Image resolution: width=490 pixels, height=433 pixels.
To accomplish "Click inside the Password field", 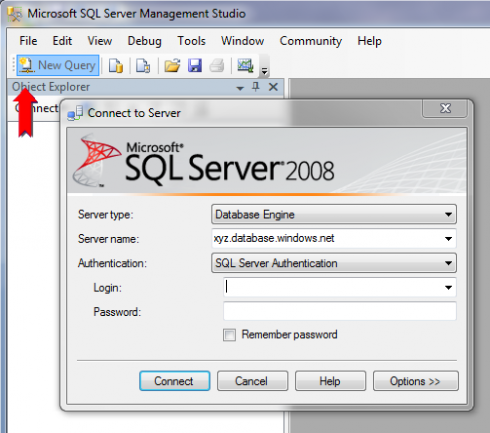I will [x=340, y=311].
